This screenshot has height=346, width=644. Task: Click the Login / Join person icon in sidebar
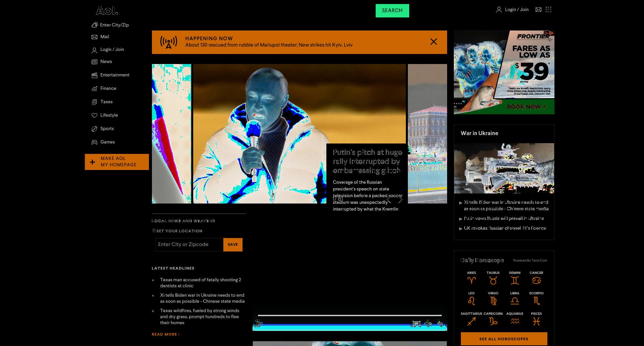(95, 50)
